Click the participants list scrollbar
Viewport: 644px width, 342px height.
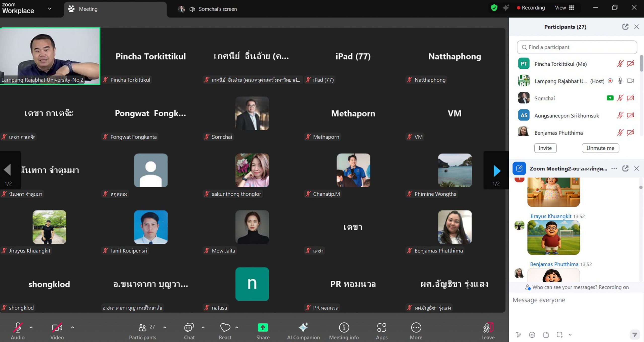[x=641, y=63]
